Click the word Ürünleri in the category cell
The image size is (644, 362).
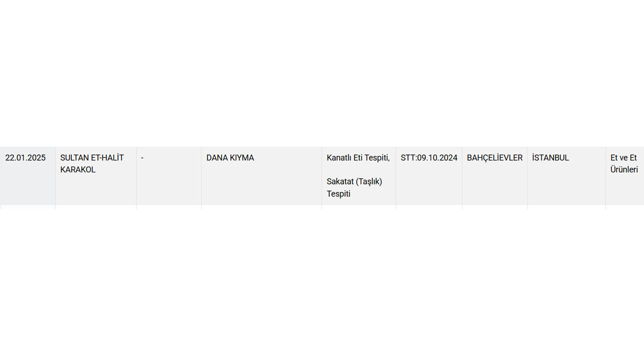coord(624,170)
